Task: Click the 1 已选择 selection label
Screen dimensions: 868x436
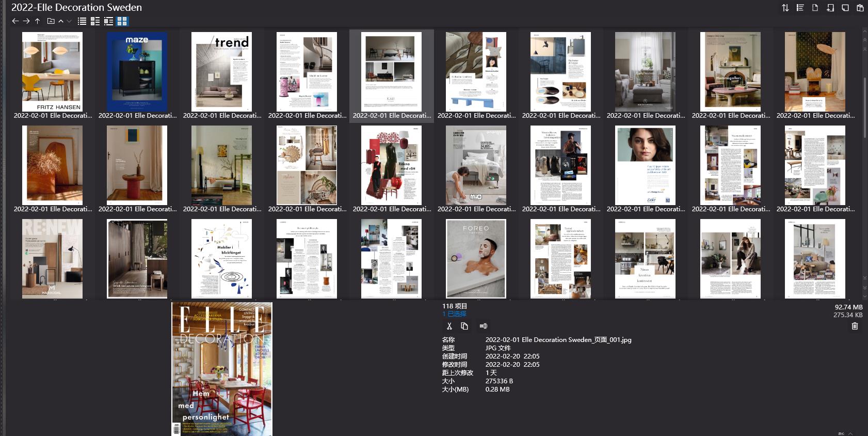Action: [x=454, y=314]
